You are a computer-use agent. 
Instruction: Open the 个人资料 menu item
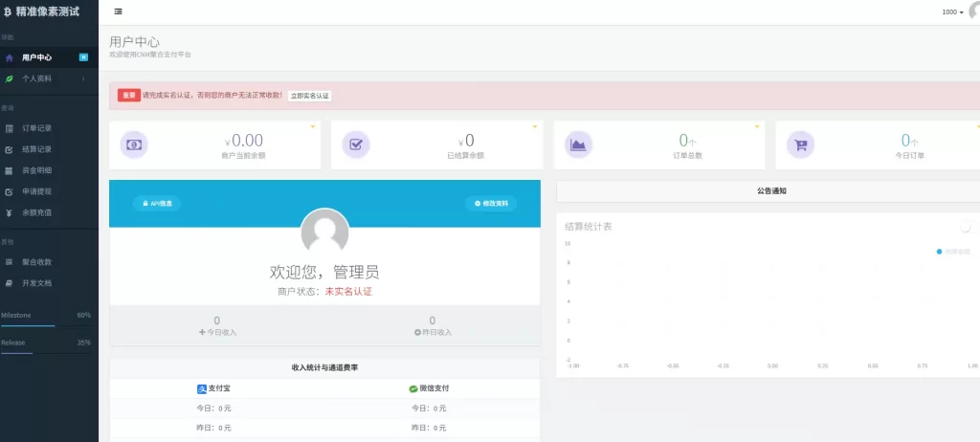tap(49, 78)
